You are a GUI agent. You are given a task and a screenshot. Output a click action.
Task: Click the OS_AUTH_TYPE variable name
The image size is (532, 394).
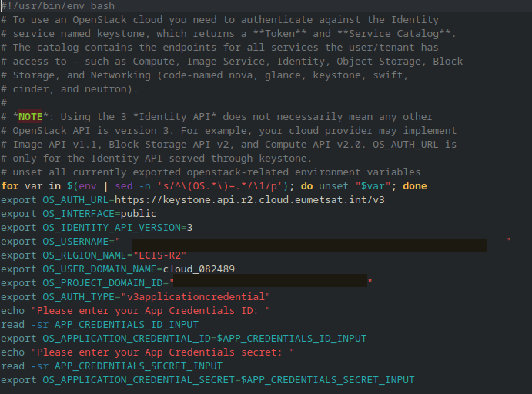pyautogui.click(x=79, y=297)
